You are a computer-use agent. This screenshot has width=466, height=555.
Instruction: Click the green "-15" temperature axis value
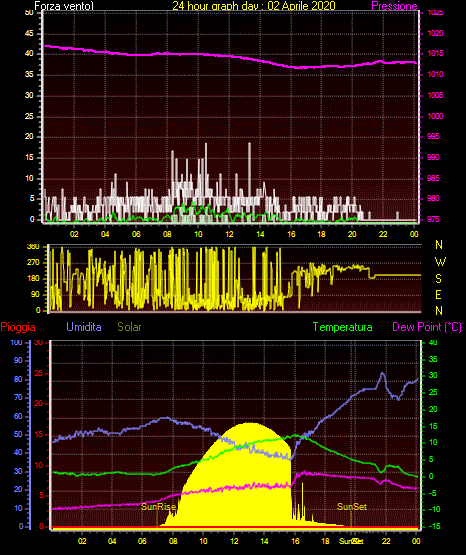(x=434, y=526)
